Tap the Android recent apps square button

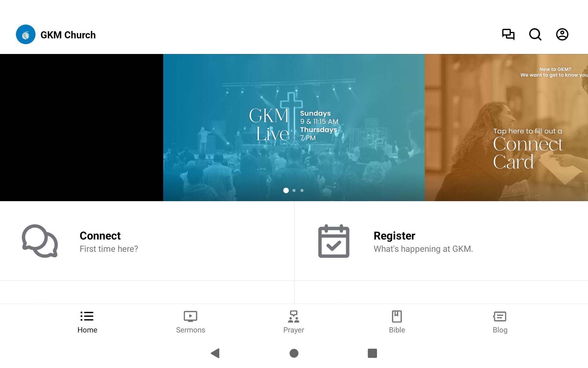[372, 353]
